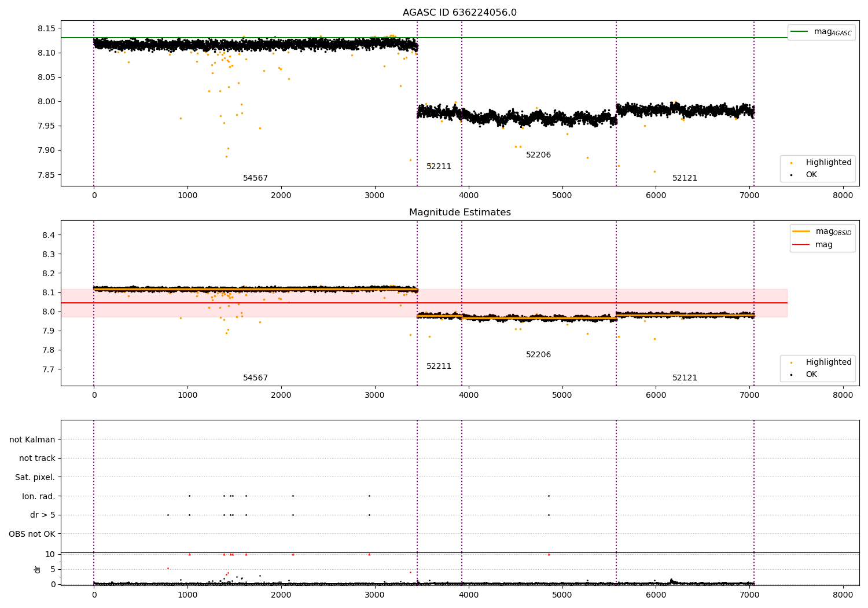
Task: Click Highlighted legend entry in top plot
Action: (821, 163)
